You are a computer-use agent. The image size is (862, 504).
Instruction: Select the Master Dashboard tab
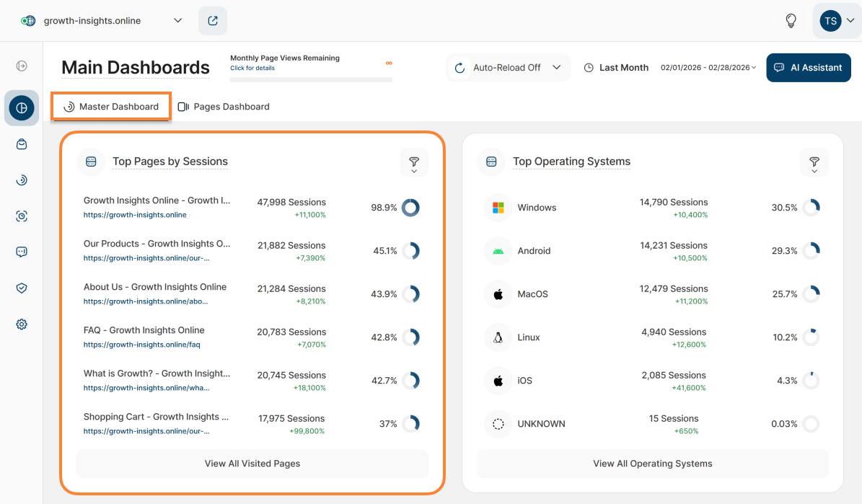[111, 107]
